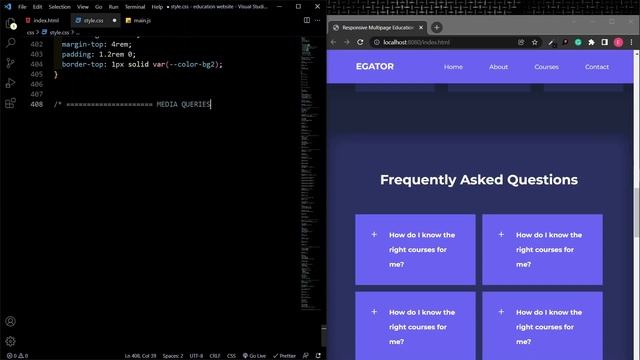Click the Courses nav link
The width and height of the screenshot is (640, 360).
(x=547, y=67)
